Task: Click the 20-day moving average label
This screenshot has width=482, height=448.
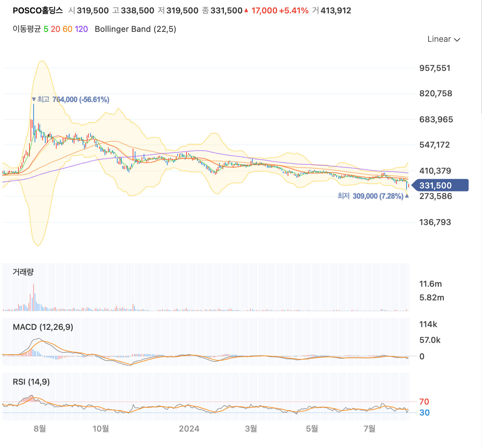Action: [56, 29]
